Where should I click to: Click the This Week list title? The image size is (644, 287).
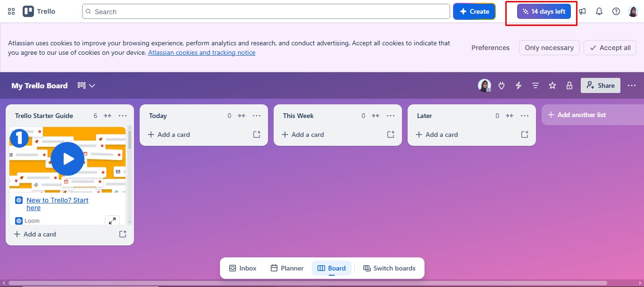click(x=298, y=116)
